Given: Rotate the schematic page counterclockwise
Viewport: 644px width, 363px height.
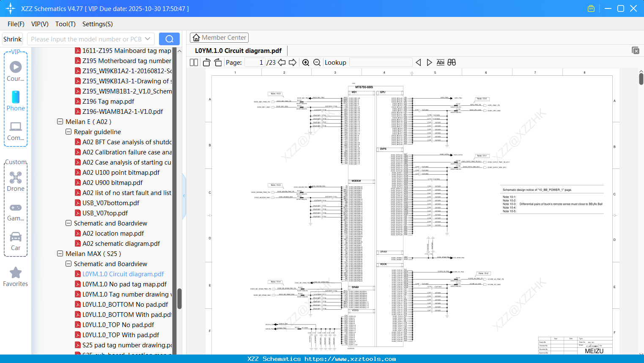Looking at the screenshot, I should coord(206,62).
